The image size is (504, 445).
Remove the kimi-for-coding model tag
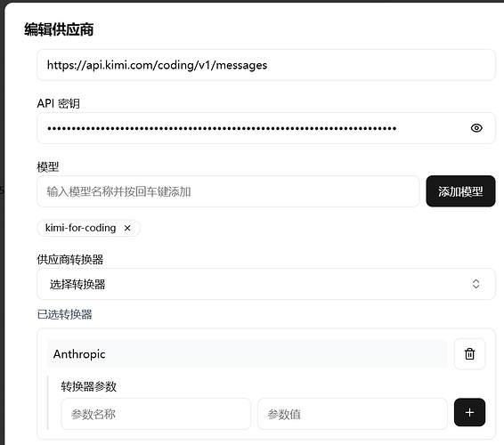tap(127, 228)
